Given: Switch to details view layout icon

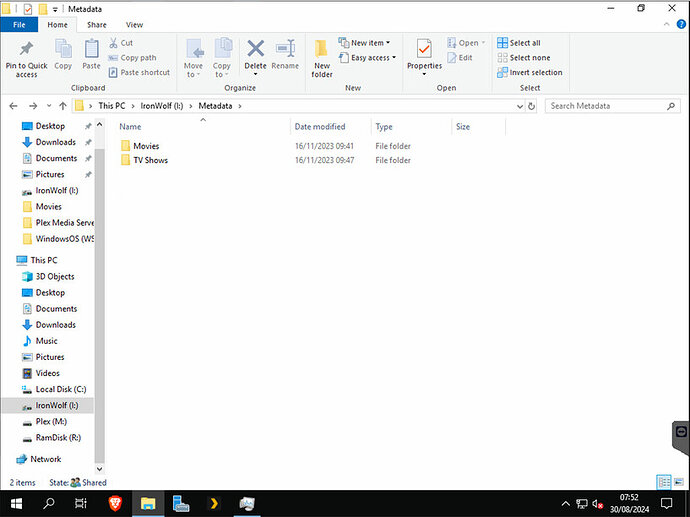Looking at the screenshot, I should click(x=664, y=482).
